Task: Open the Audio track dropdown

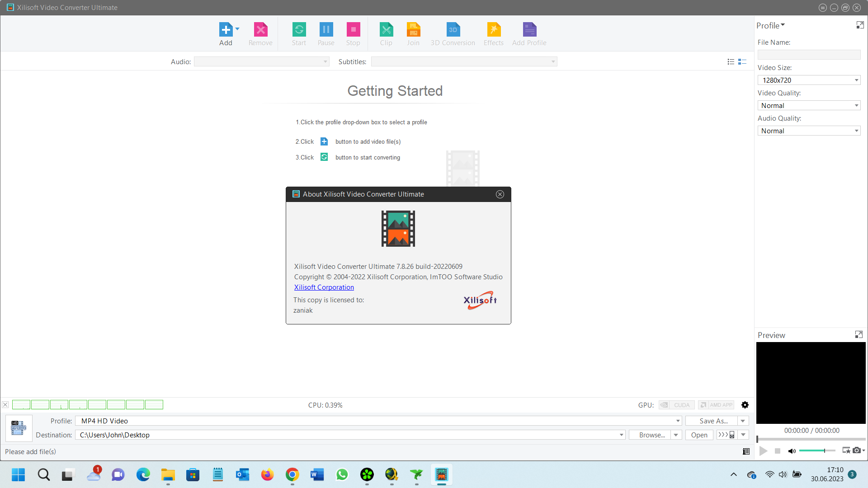Action: click(261, 61)
